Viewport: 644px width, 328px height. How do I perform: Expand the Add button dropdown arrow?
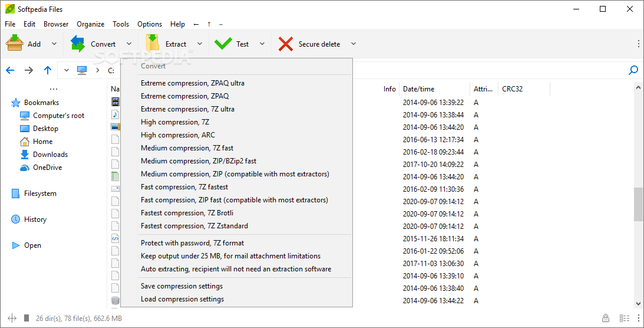click(x=54, y=44)
